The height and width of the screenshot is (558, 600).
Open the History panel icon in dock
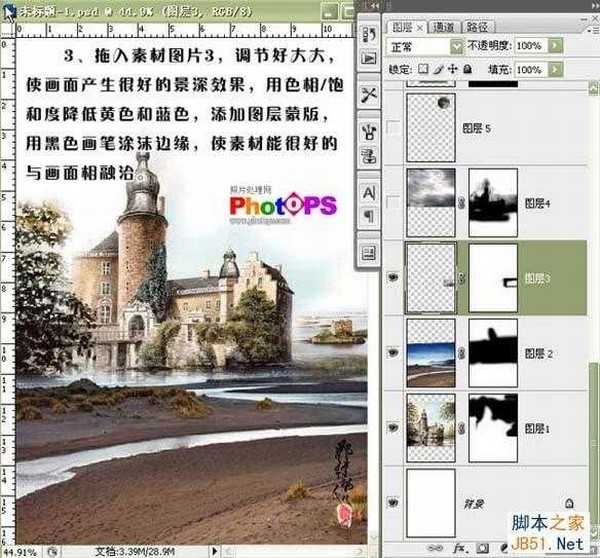pos(367,36)
